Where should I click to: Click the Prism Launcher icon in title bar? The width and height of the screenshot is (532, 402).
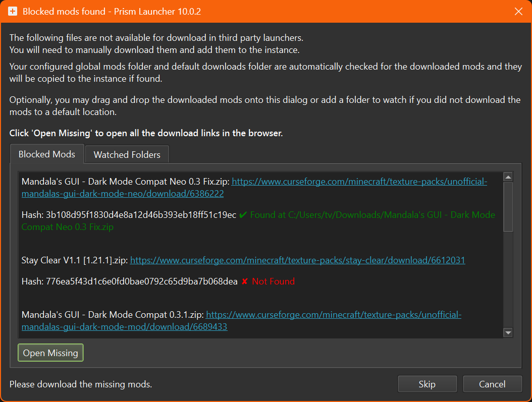tap(13, 11)
